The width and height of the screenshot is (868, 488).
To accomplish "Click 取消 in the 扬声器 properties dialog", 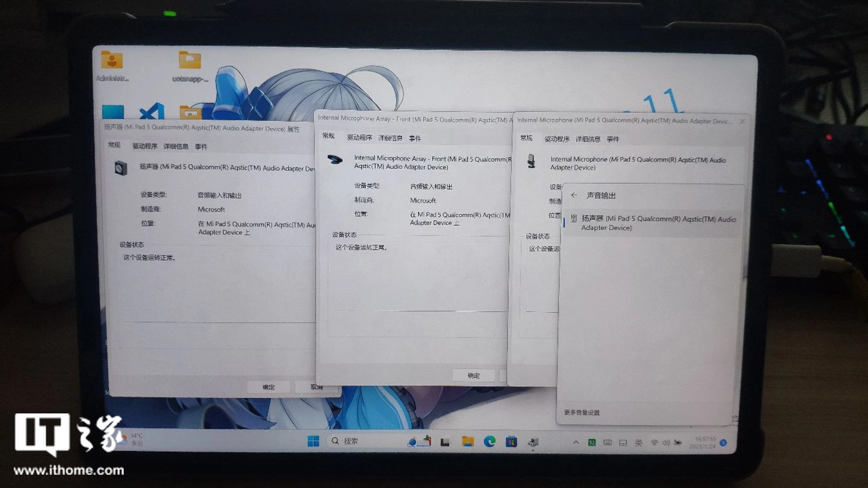I will (x=316, y=387).
